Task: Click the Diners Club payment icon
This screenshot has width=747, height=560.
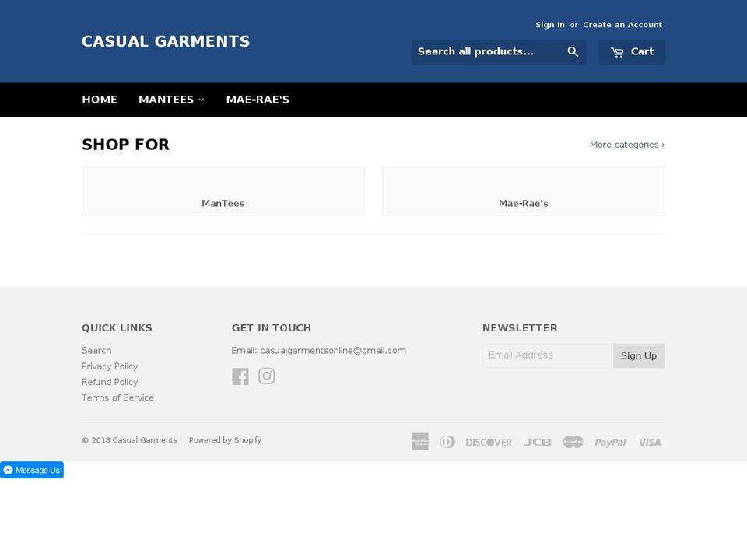Action: coord(447,442)
